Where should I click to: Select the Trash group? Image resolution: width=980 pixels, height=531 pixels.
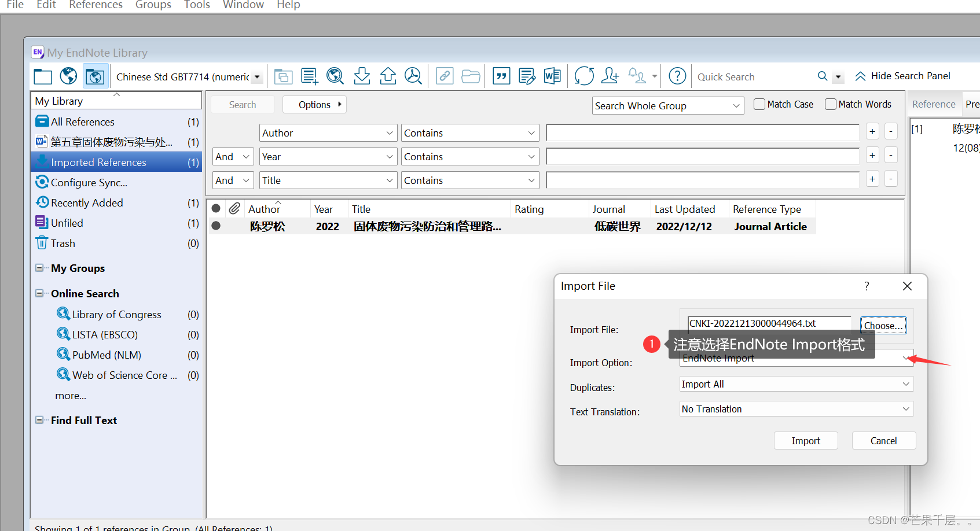pos(116,244)
